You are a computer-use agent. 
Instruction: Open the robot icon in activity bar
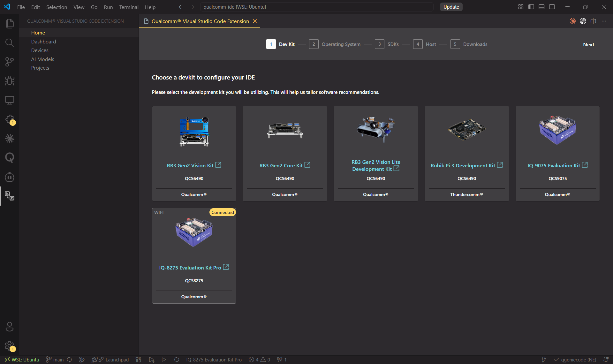10,177
